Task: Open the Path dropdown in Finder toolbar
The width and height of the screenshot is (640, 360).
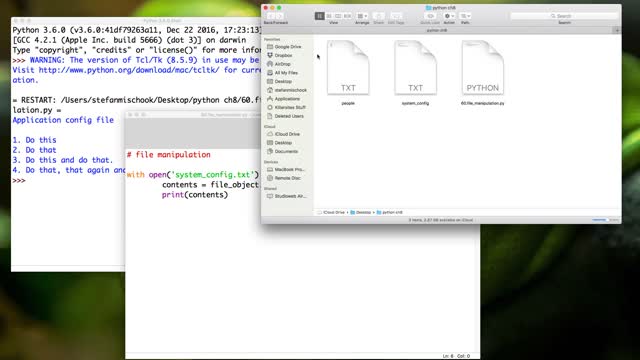Action: 465,16
